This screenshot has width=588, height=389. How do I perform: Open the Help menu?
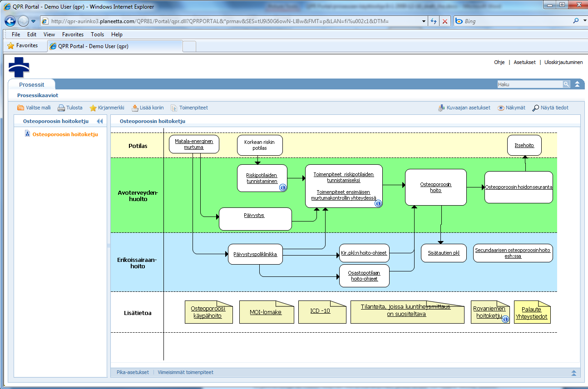click(117, 34)
